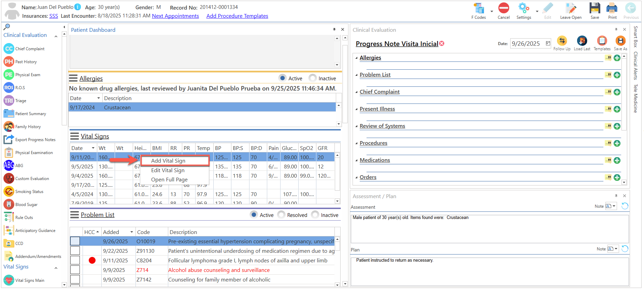Open the Rule Outs icon
The width and height of the screenshot is (644, 289).
point(9,218)
